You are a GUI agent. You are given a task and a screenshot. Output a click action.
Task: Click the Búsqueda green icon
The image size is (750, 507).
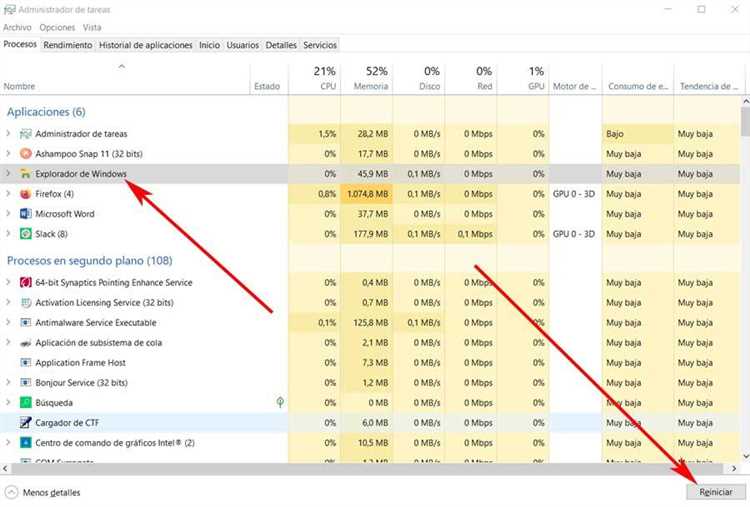click(x=25, y=403)
